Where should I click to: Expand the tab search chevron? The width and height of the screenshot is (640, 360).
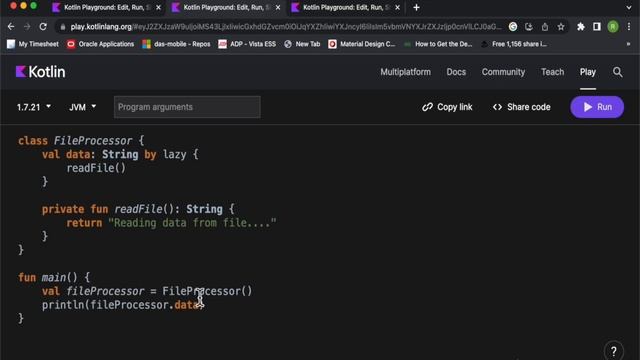tap(629, 7)
